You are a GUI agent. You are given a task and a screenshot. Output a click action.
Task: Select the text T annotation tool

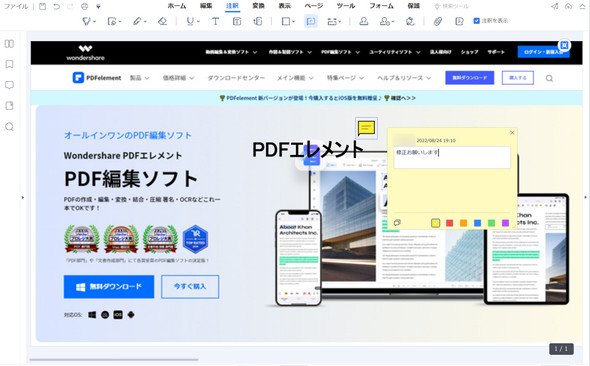[x=215, y=21]
